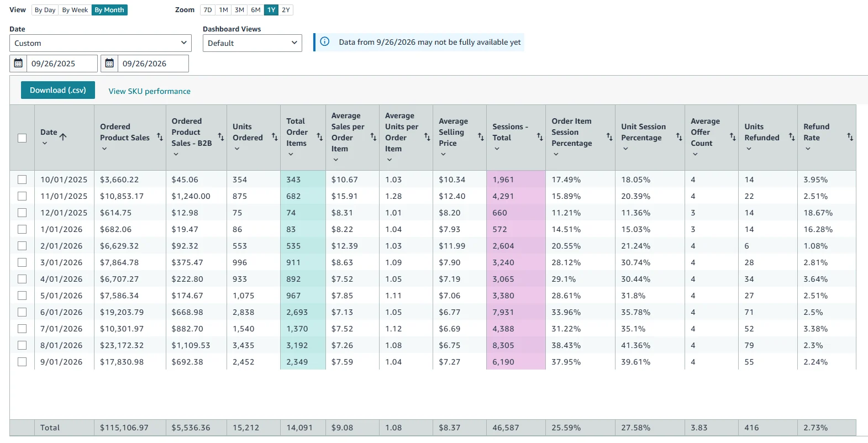Sort by Ordered Product Sales arrows icon

(x=160, y=137)
